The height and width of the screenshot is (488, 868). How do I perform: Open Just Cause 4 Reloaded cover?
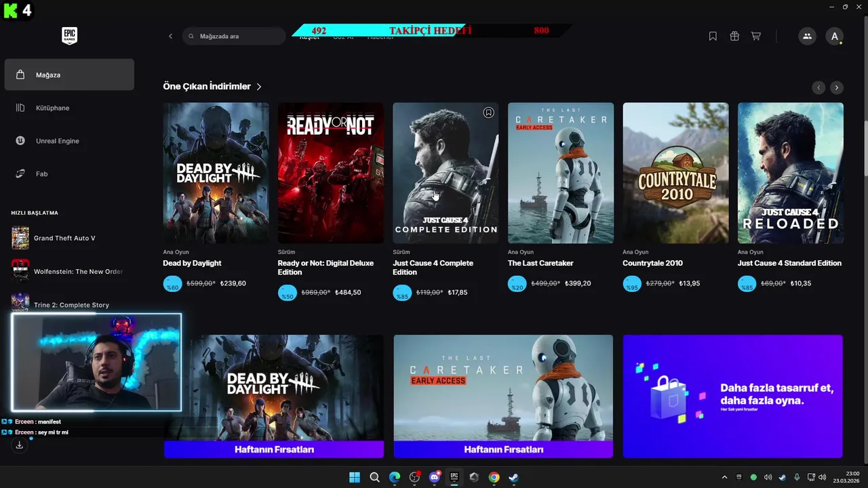pyautogui.click(x=791, y=173)
